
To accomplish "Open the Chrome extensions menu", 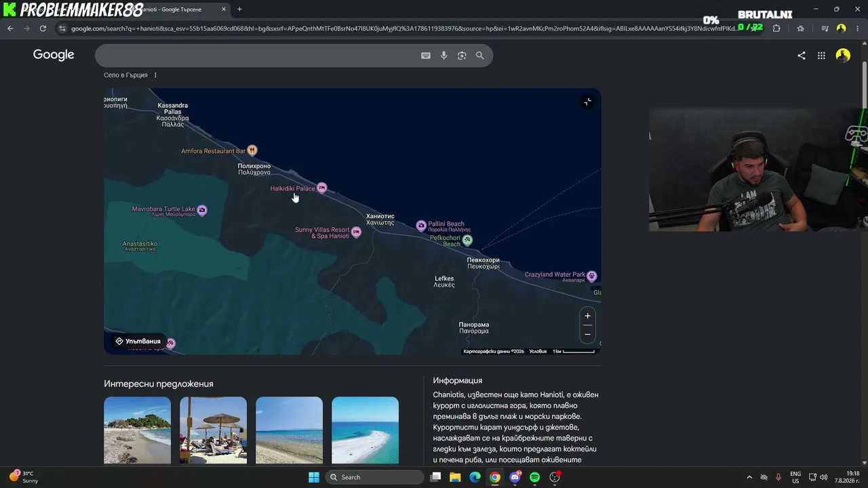I will coord(776,28).
